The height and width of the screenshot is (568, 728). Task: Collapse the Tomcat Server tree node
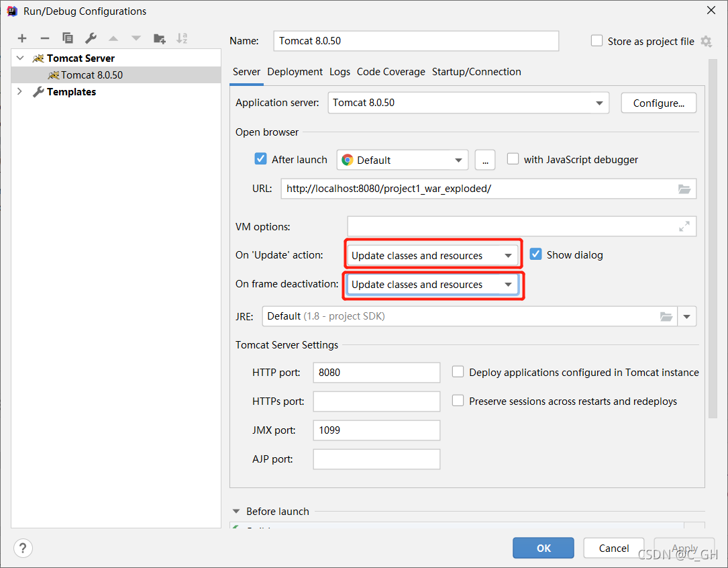[x=20, y=58]
